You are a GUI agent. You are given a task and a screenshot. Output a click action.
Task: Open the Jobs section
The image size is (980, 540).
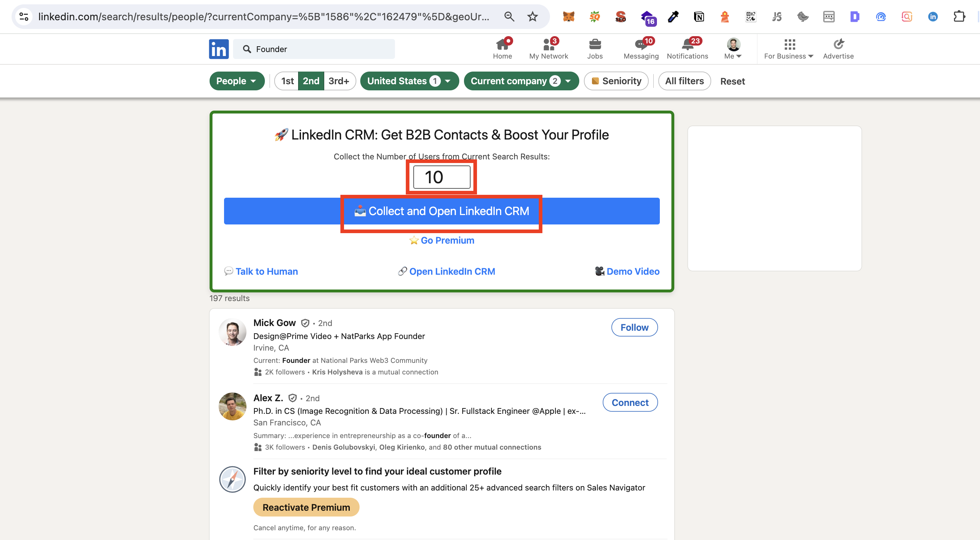click(x=595, y=49)
